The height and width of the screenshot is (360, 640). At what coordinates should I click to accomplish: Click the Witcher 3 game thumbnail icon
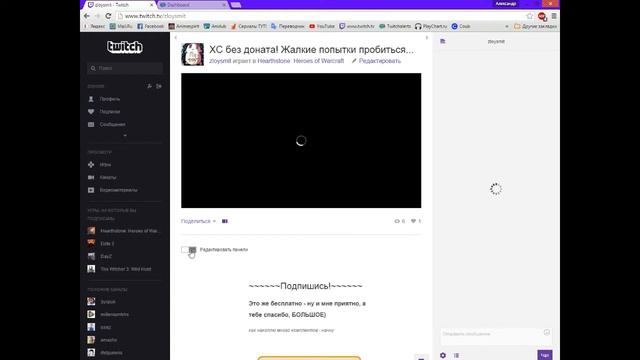[x=91, y=269]
